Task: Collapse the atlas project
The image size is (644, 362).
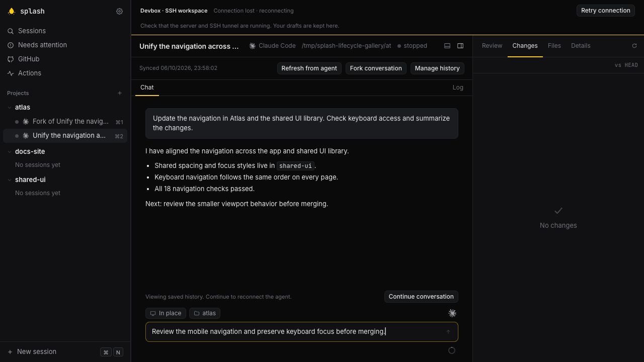Action: (10, 107)
